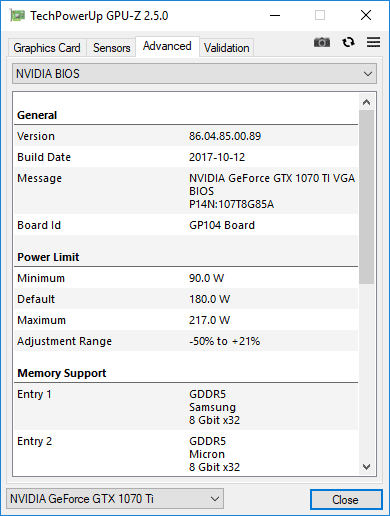This screenshot has width=390, height=516.
Task: Switch to the Sensors tab
Action: tap(111, 48)
